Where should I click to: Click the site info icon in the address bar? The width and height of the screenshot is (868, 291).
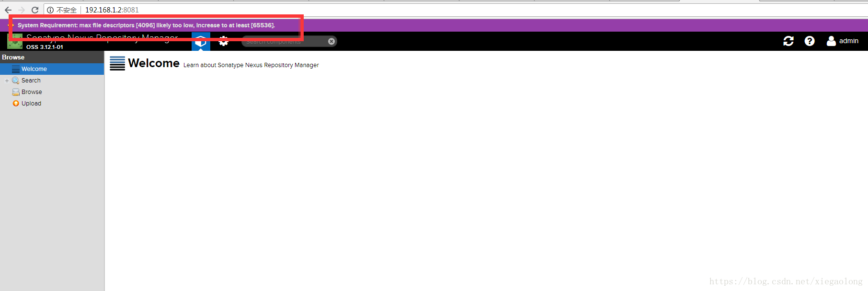coord(50,10)
